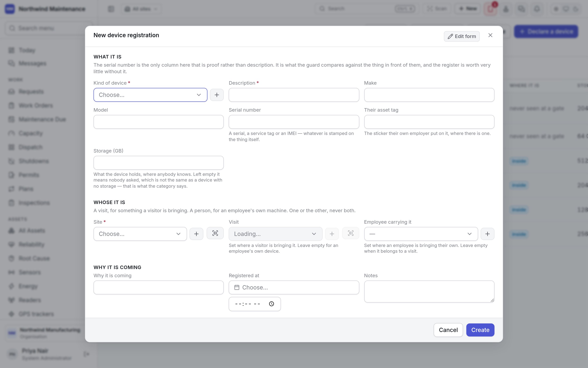
Task: Click the Scan button in the top bar
Action: (x=437, y=9)
